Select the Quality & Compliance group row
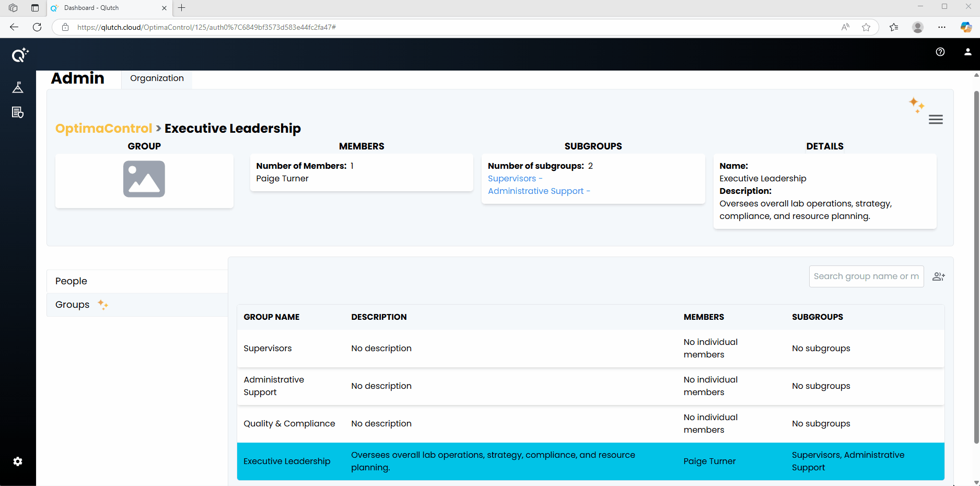This screenshot has width=980, height=486. (590, 424)
